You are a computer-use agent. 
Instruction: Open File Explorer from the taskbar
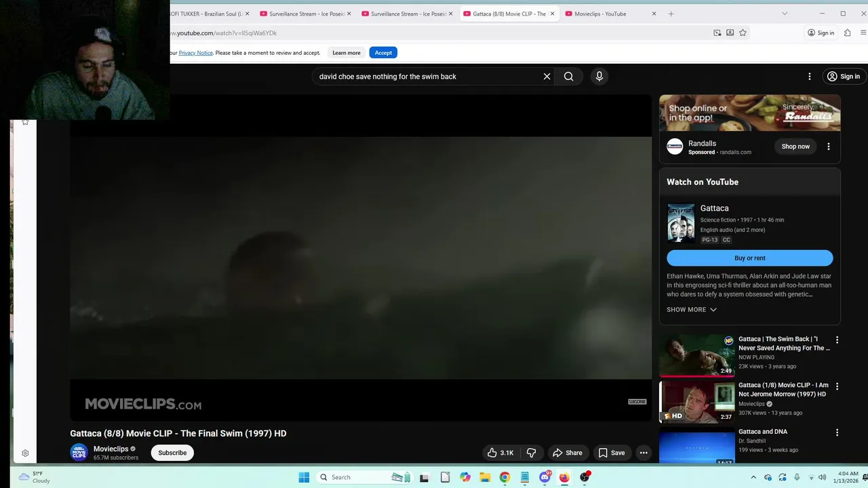[x=485, y=477]
